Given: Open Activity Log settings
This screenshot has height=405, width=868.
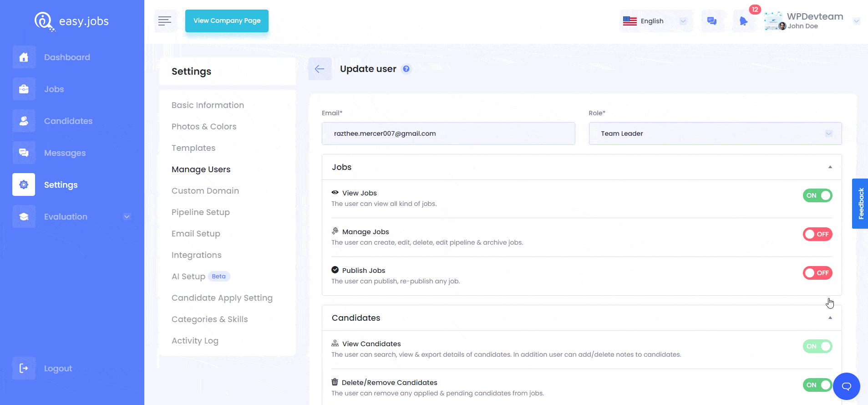Looking at the screenshot, I should pyautogui.click(x=195, y=341).
